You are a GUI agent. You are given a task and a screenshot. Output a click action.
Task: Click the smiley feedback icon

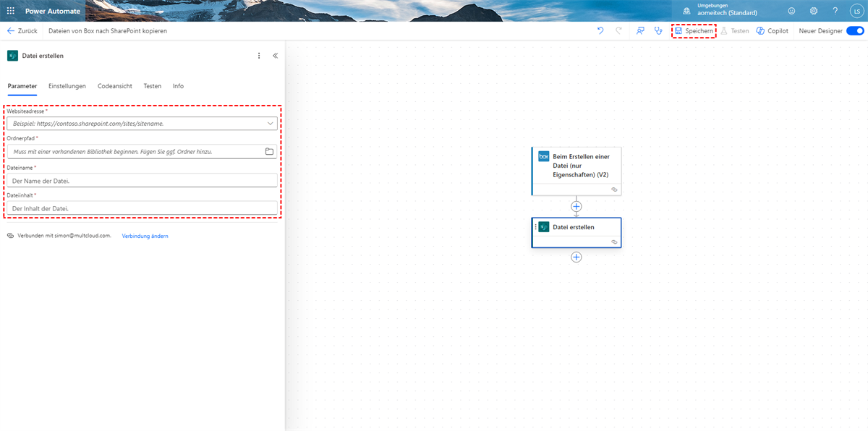(791, 11)
